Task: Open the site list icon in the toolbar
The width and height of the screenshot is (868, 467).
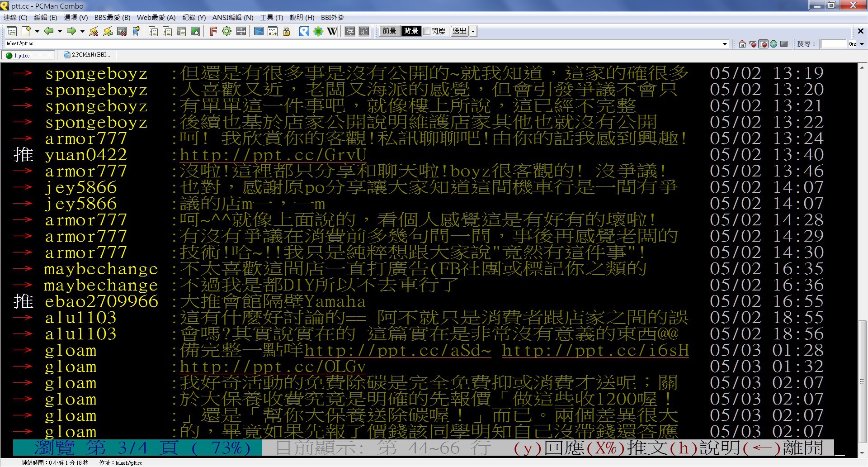Action: coord(12,31)
